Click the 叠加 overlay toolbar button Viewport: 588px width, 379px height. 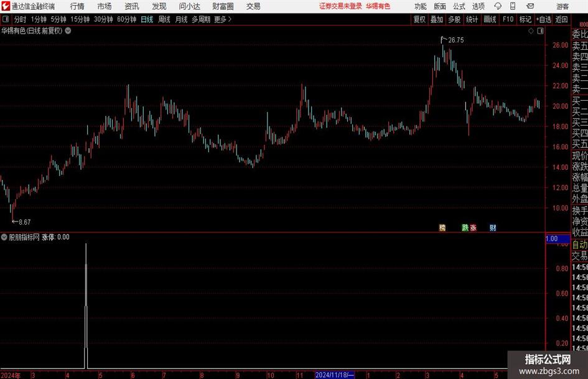(437, 19)
